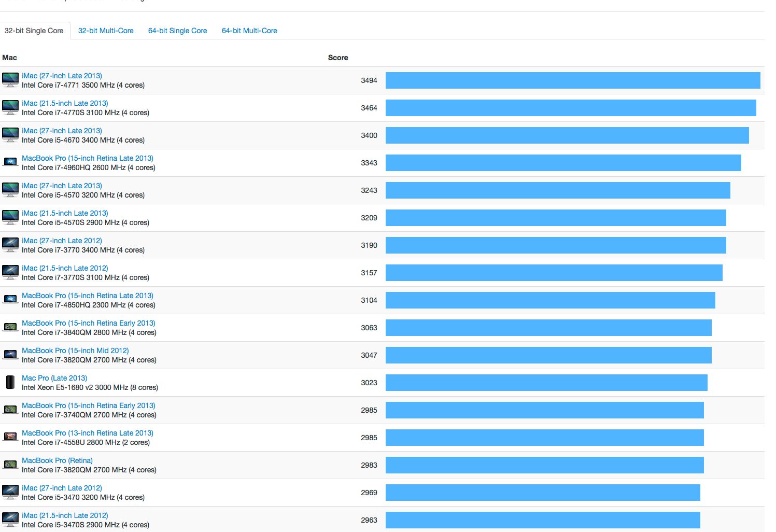Click the iMac icon beside Core i5-4570 3200 MHz
This screenshot has height=532, width=776.
10,190
